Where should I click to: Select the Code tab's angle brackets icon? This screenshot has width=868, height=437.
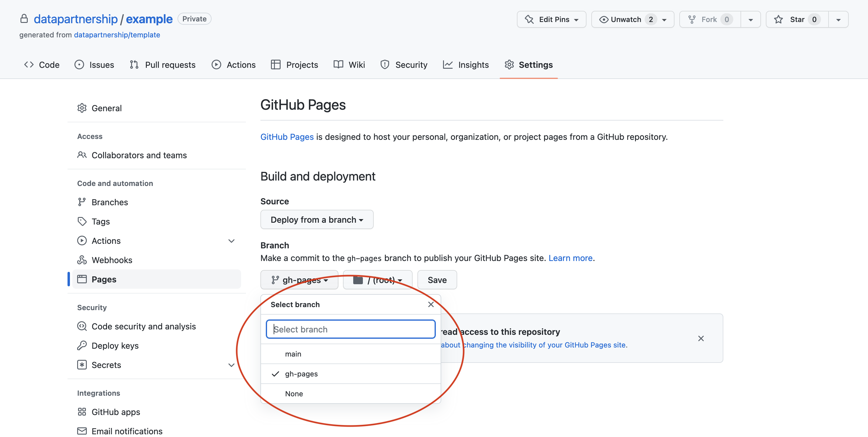pos(29,64)
